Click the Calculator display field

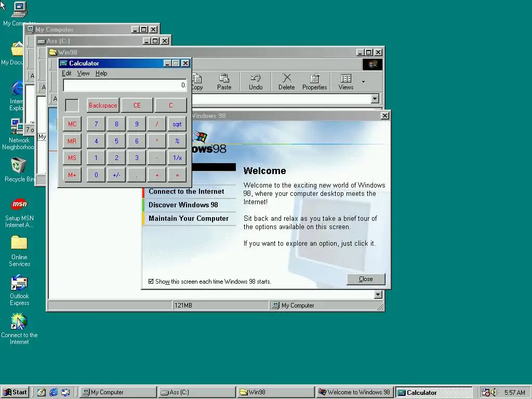(125, 85)
